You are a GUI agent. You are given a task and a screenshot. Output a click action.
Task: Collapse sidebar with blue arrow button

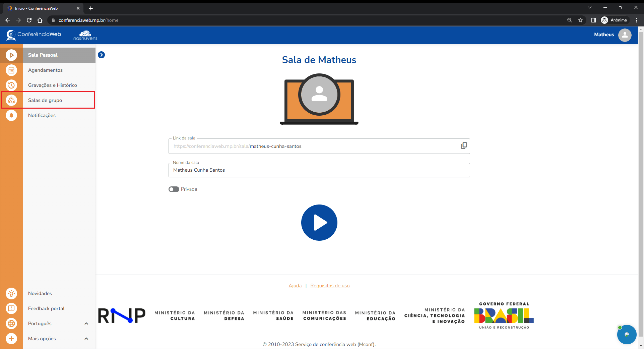[x=101, y=55]
